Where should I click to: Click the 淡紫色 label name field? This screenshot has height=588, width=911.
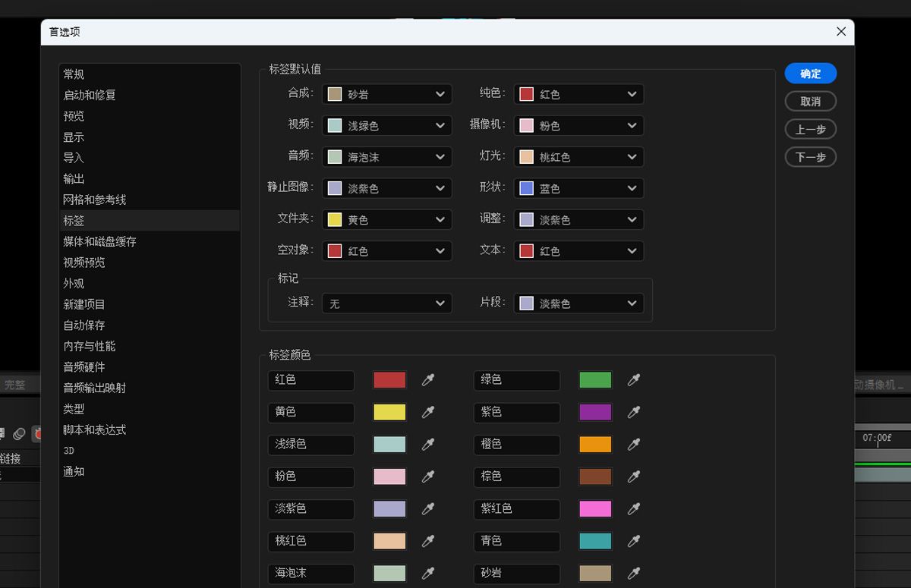(x=310, y=509)
